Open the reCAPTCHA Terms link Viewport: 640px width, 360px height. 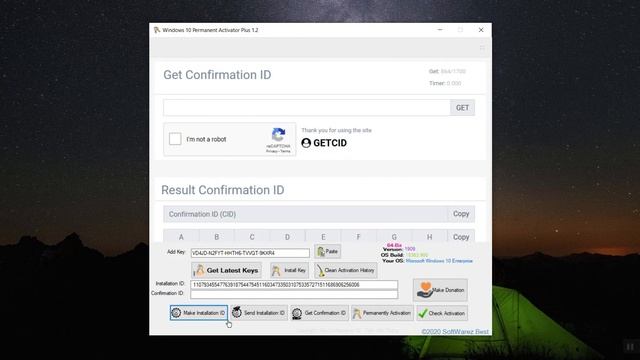[286, 151]
